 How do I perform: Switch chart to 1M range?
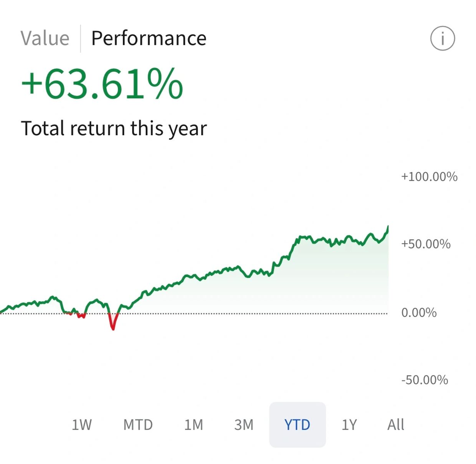[193, 425]
